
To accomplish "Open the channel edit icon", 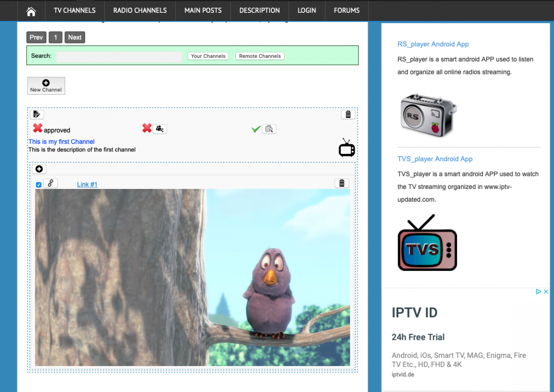I will (x=37, y=114).
